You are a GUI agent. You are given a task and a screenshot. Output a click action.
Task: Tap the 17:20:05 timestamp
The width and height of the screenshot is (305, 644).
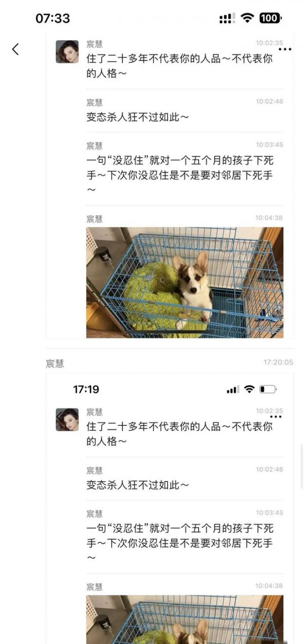click(278, 362)
